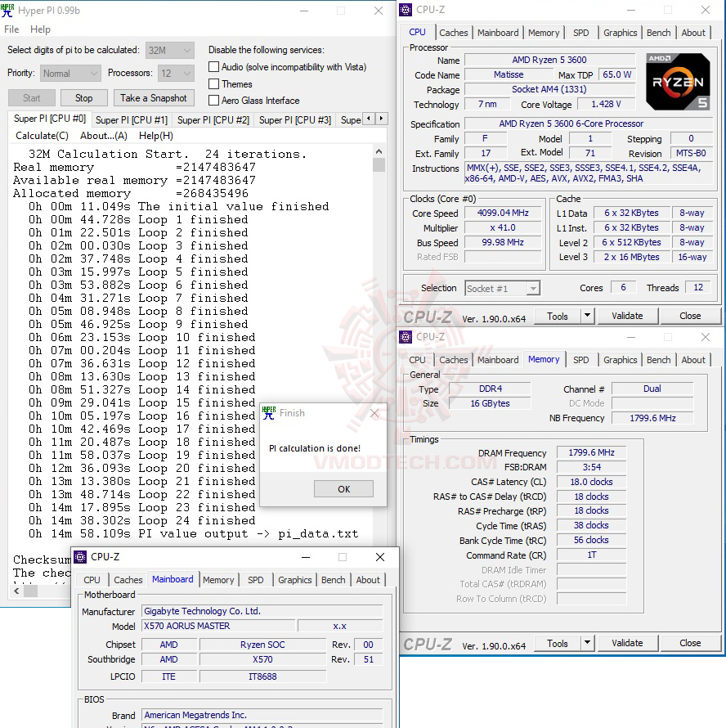The width and height of the screenshot is (726, 728).
Task: Open the digits of pi 32M dropdown
Action: 170,50
